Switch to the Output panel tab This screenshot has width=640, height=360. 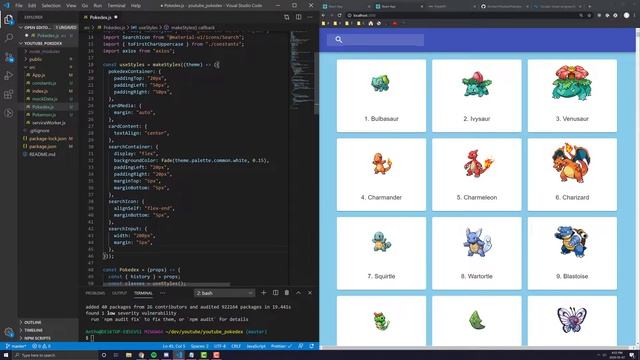[x=120, y=293]
